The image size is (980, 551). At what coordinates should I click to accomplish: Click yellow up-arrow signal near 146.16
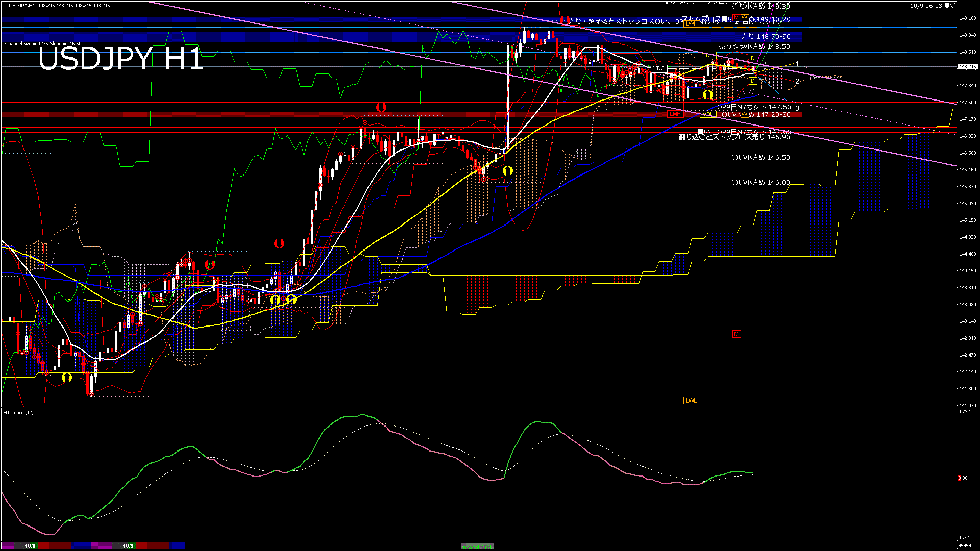[507, 171]
